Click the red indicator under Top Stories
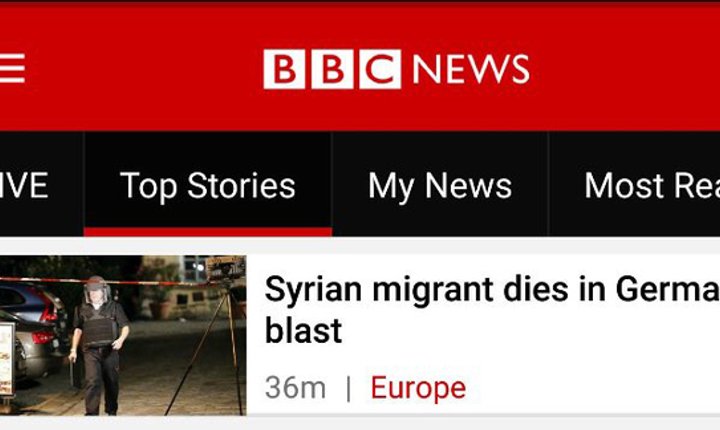 208,232
